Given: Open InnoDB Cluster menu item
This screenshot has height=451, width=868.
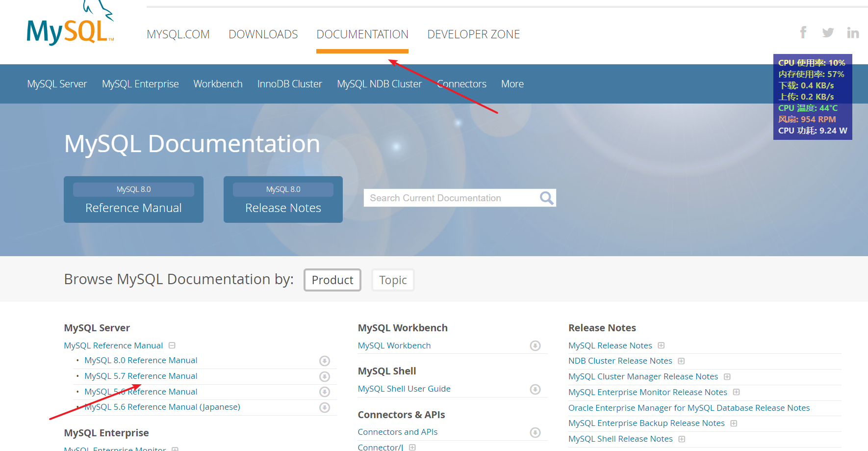Looking at the screenshot, I should (290, 84).
